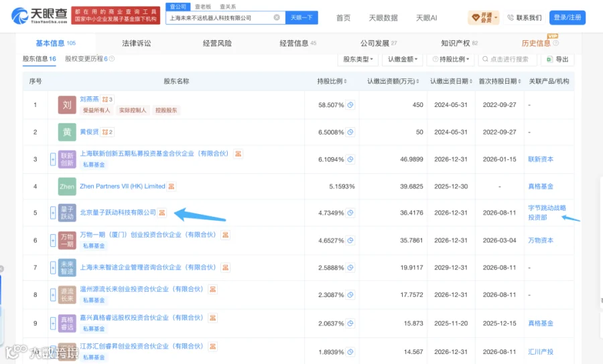Click the 天眼一下 search button

pyautogui.click(x=301, y=17)
